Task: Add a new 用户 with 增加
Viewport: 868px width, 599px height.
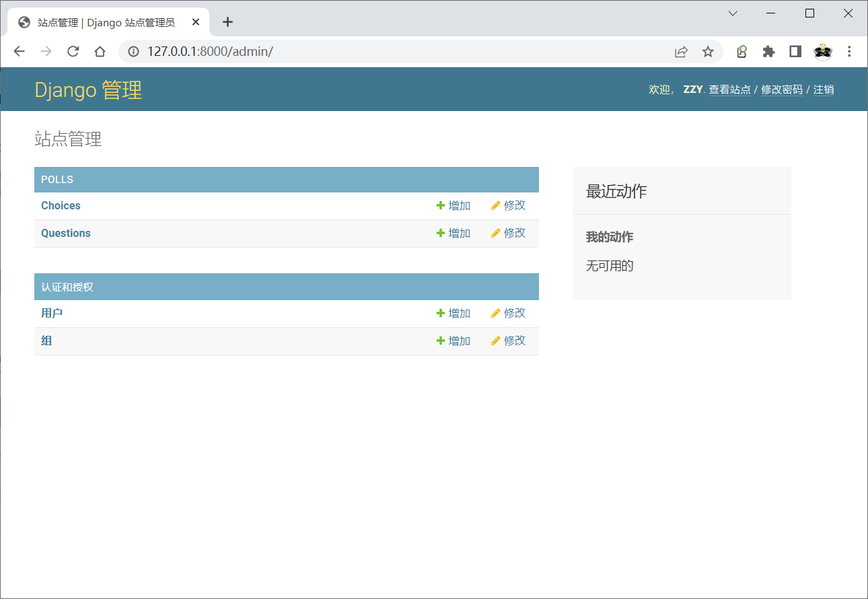Action: (x=454, y=314)
